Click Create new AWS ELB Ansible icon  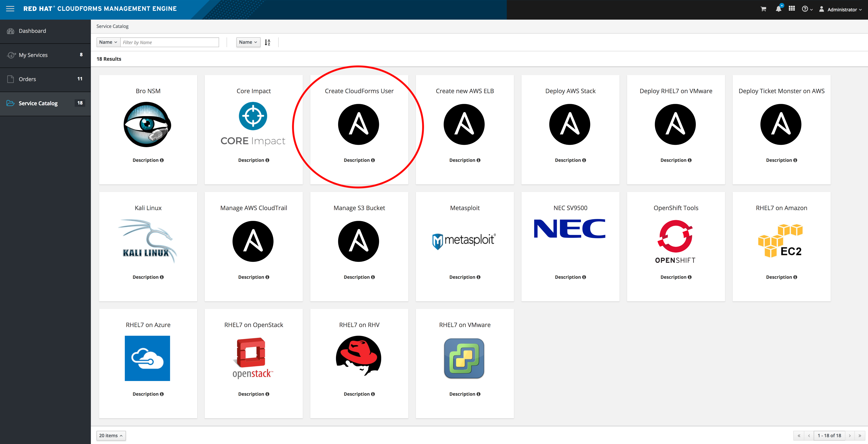coord(464,124)
